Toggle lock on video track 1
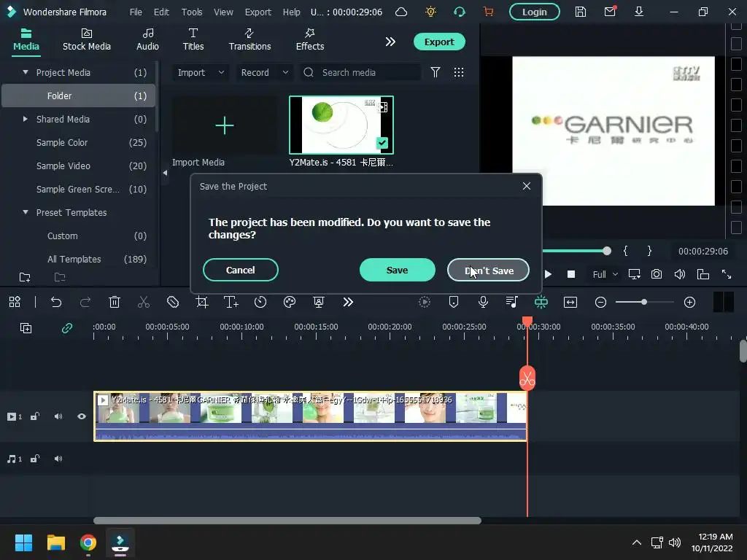 (x=35, y=416)
